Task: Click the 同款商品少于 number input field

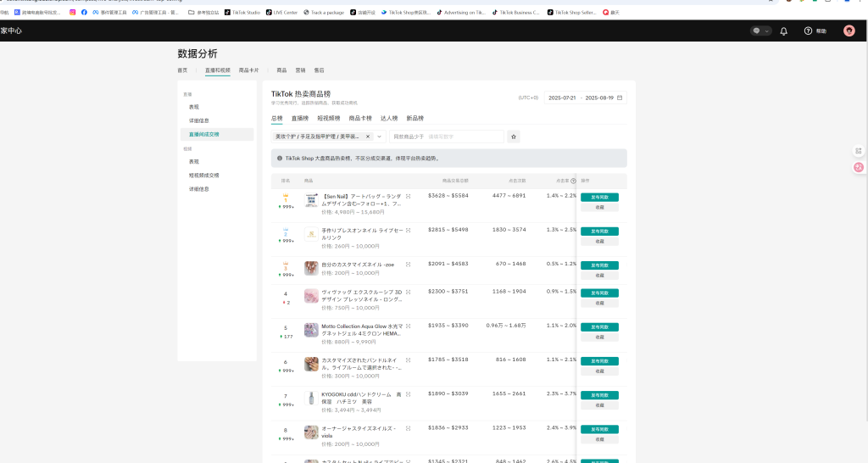Action: (x=447, y=137)
